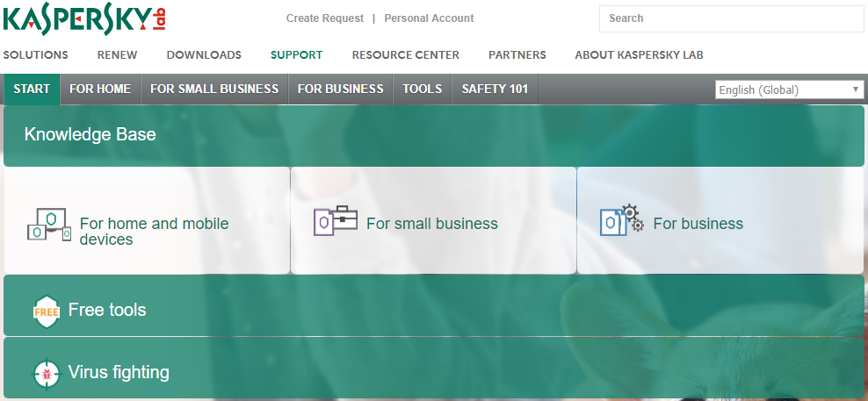This screenshot has width=868, height=401.
Task: Open the SUPPORT menu
Action: 297,54
